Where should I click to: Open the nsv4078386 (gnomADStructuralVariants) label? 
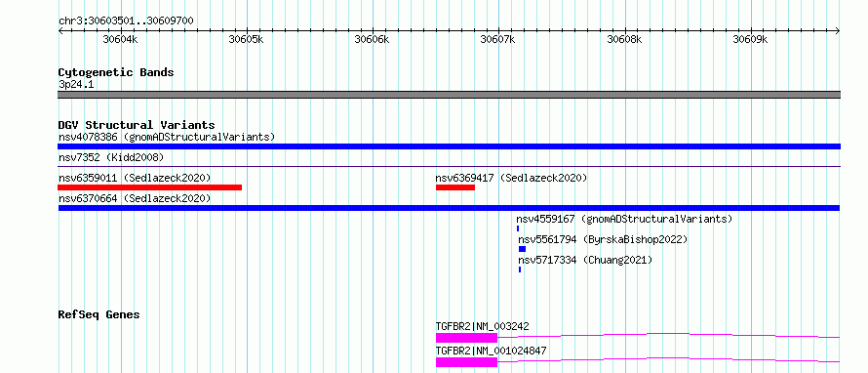click(x=167, y=137)
